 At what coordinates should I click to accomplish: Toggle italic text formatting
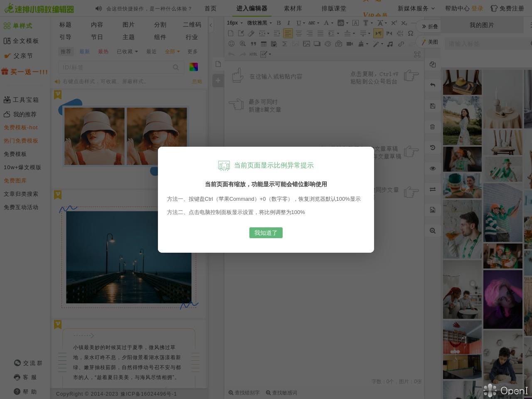289,23
